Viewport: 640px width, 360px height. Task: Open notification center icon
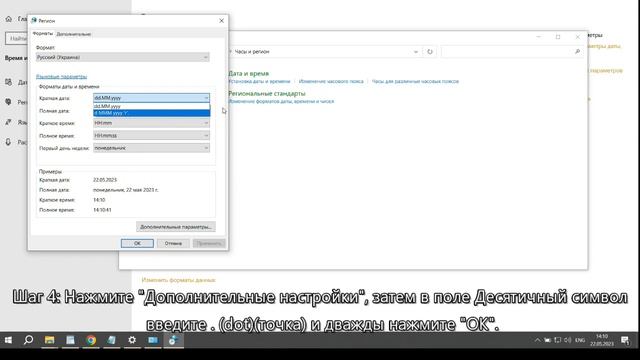625,340
